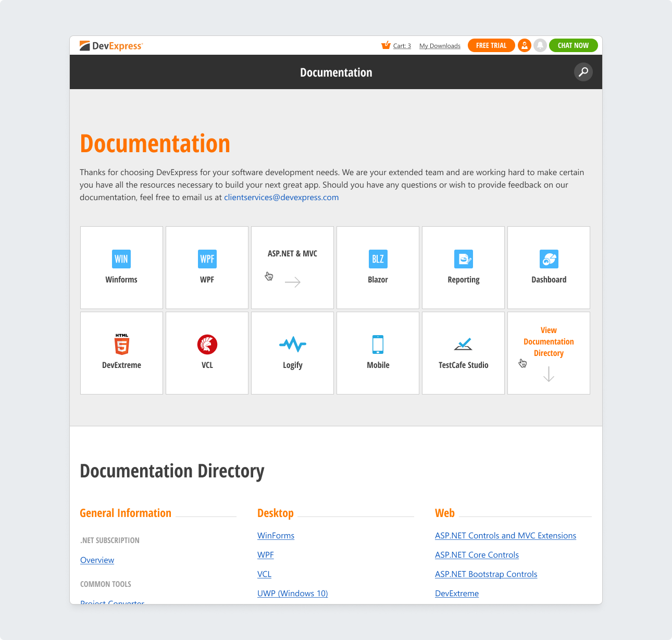Image resolution: width=672 pixels, height=640 pixels.
Task: Click the Blazor BLZ icon
Action: (x=378, y=259)
